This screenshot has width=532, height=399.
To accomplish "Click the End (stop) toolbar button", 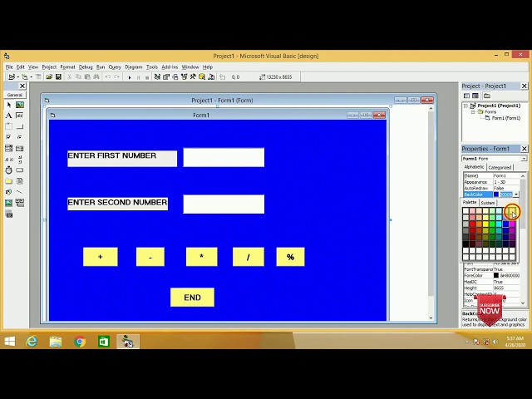I will coord(147,77).
